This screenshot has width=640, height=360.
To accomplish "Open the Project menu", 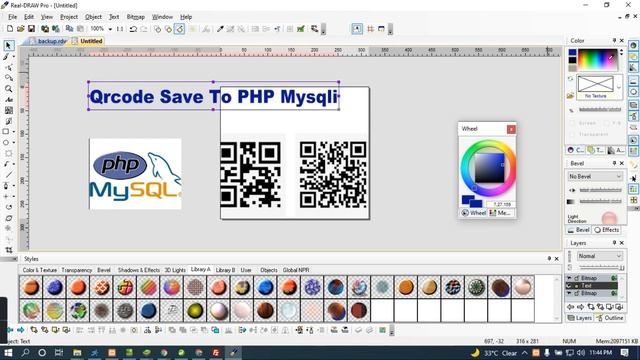I will pyautogui.click(x=69, y=17).
